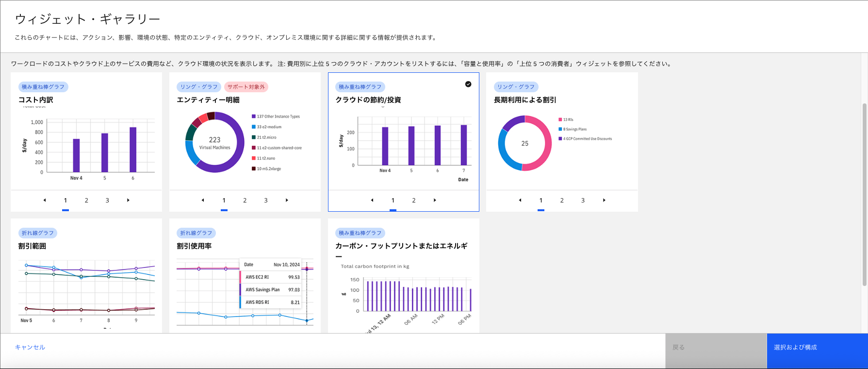
Task: Show page 2 of クラウドの節約/投資 preview
Action: coord(414,200)
